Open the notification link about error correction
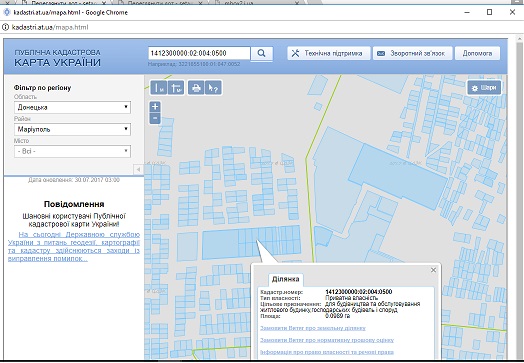 pos(74,247)
